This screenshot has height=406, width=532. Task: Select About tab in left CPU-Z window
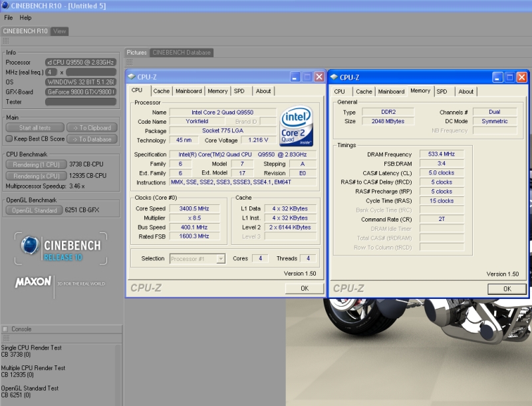(x=263, y=91)
